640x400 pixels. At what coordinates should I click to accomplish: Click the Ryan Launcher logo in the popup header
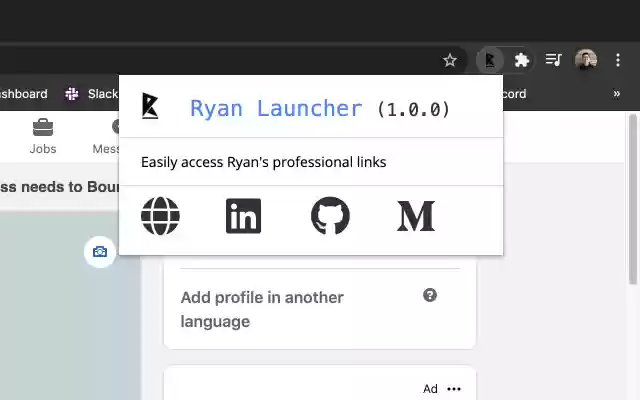tap(150, 106)
